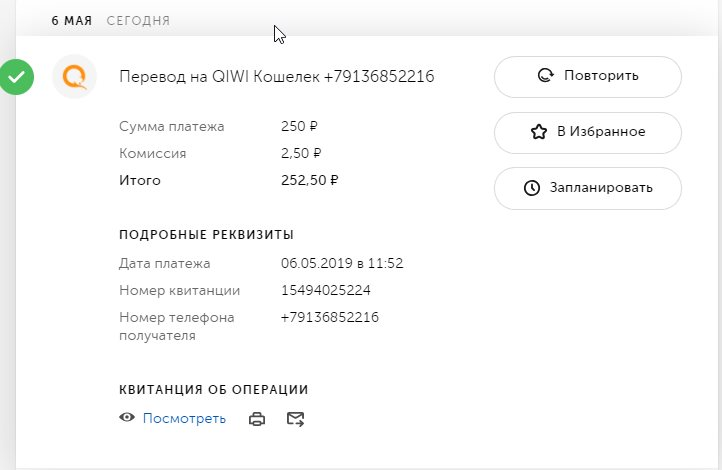Click the Комиссия label
722x470 pixels.
(x=152, y=153)
